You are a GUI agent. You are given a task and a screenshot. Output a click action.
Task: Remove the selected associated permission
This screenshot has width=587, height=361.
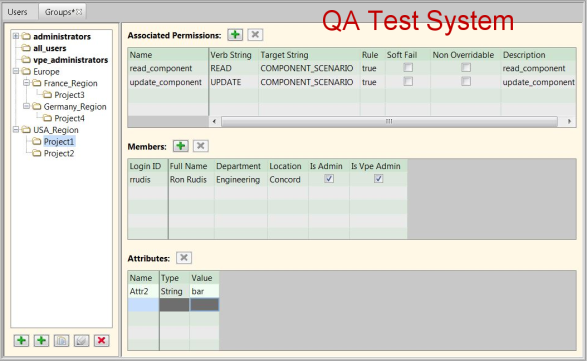coord(255,35)
